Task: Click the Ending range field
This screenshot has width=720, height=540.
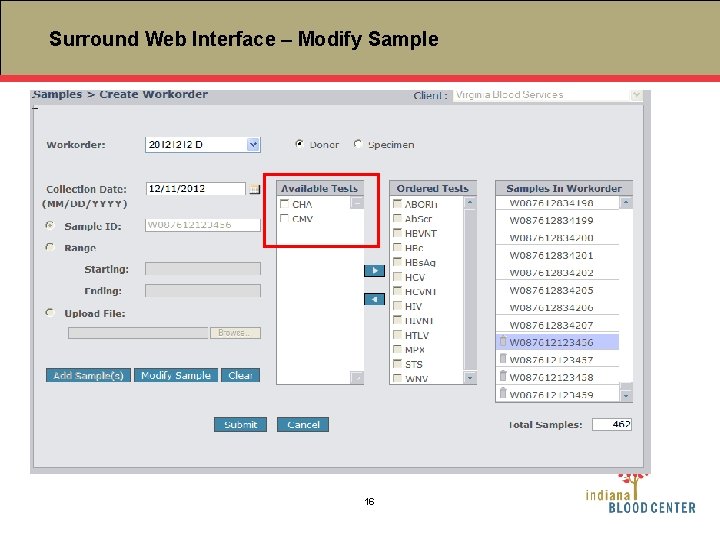Action: (202, 291)
